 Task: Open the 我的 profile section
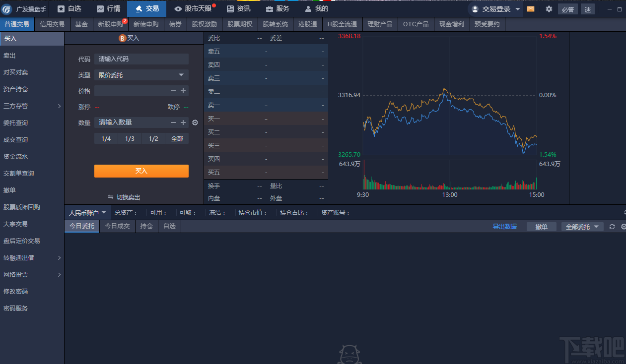pyautogui.click(x=316, y=8)
